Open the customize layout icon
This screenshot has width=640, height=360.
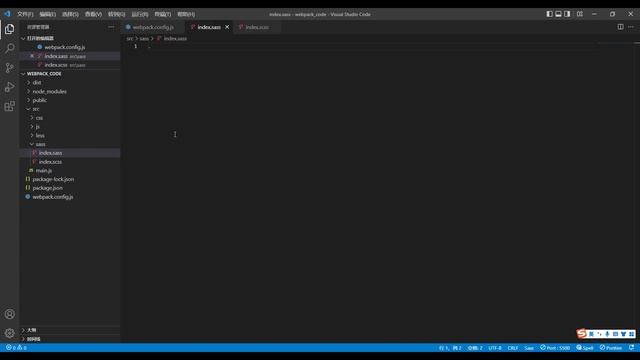(x=580, y=14)
